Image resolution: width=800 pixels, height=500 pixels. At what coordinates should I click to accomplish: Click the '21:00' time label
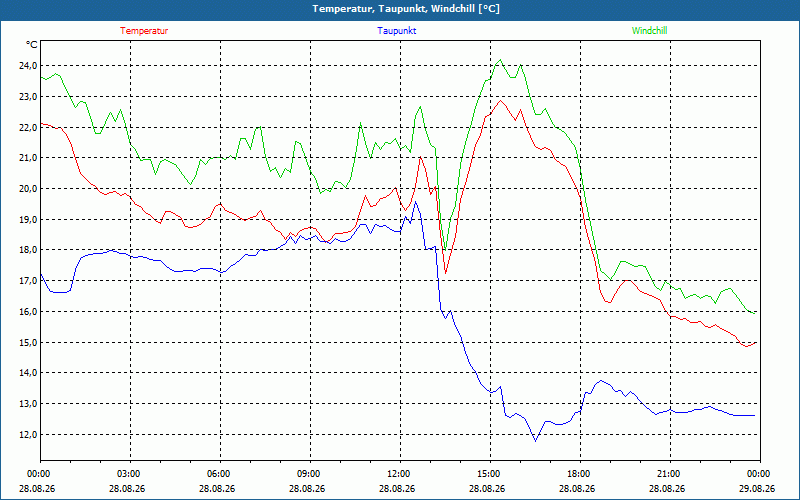pyautogui.click(x=668, y=474)
